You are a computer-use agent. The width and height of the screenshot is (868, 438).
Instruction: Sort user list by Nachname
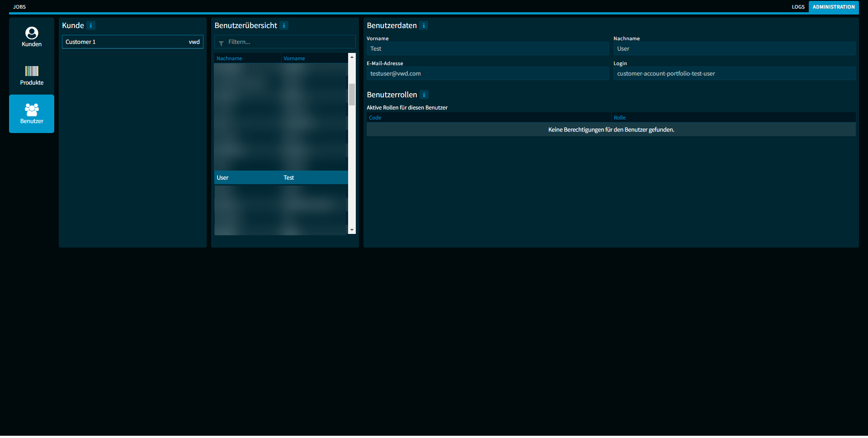[247, 58]
